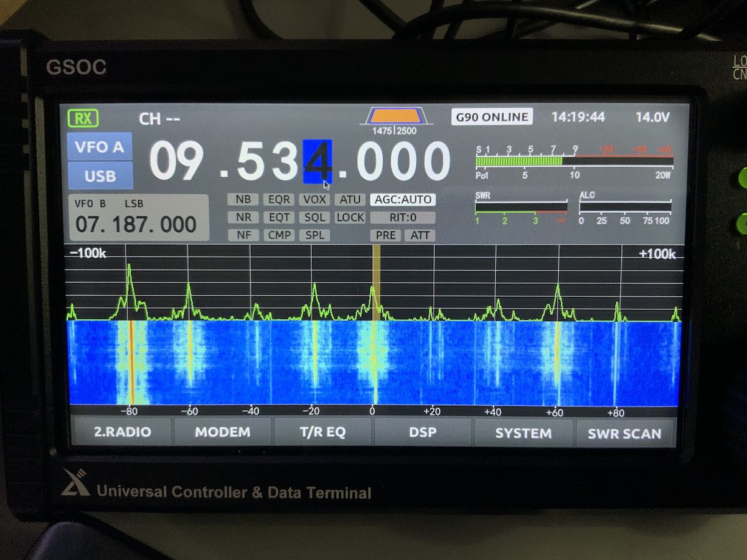Open the AGC:AUTO mode selector
747x560 pixels.
point(403,200)
